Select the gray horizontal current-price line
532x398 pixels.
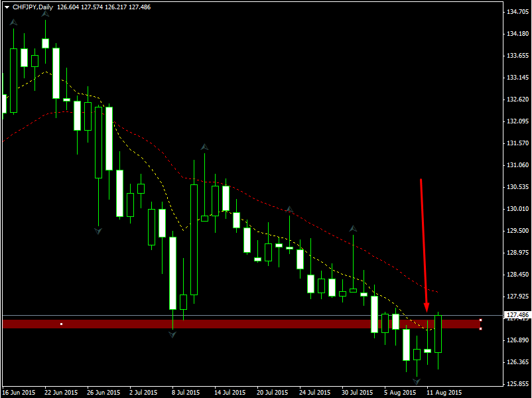[x=253, y=315]
